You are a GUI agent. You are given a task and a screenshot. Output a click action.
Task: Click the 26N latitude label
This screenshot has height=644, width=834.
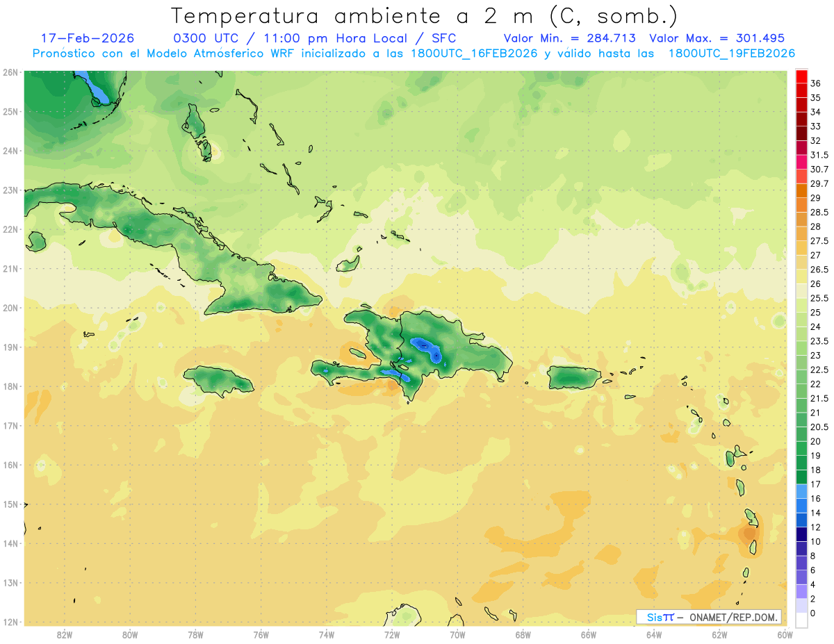tap(10, 72)
